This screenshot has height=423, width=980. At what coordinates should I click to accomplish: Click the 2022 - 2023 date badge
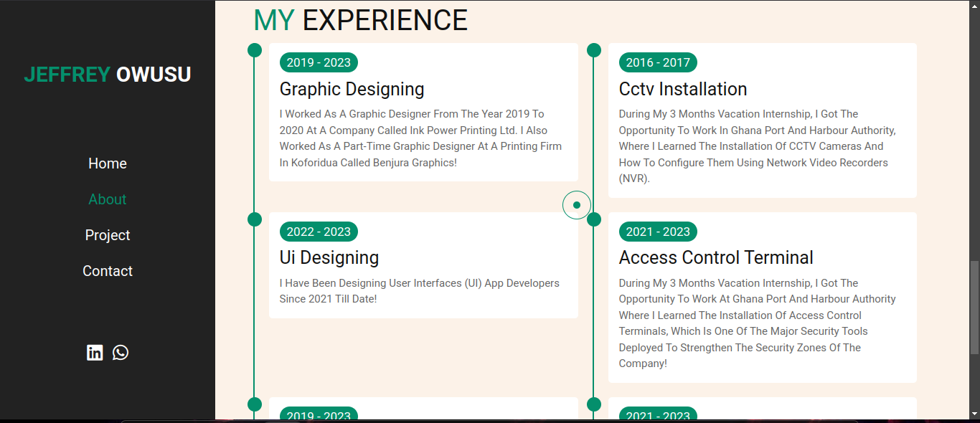tap(319, 232)
